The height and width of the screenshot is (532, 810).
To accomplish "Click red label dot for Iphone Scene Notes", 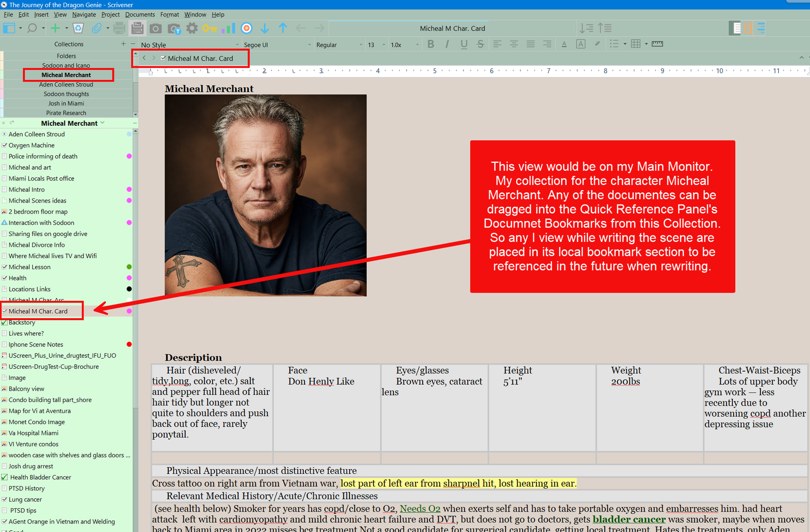I will 129,344.
